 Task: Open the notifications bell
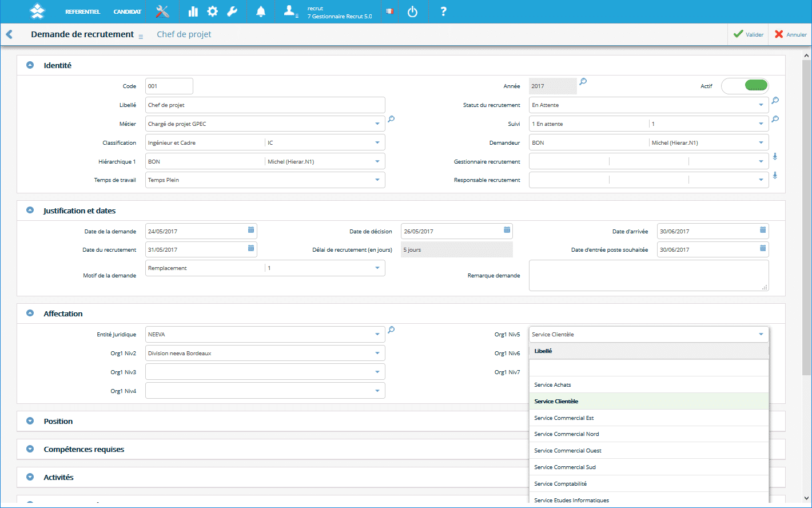[x=261, y=11]
